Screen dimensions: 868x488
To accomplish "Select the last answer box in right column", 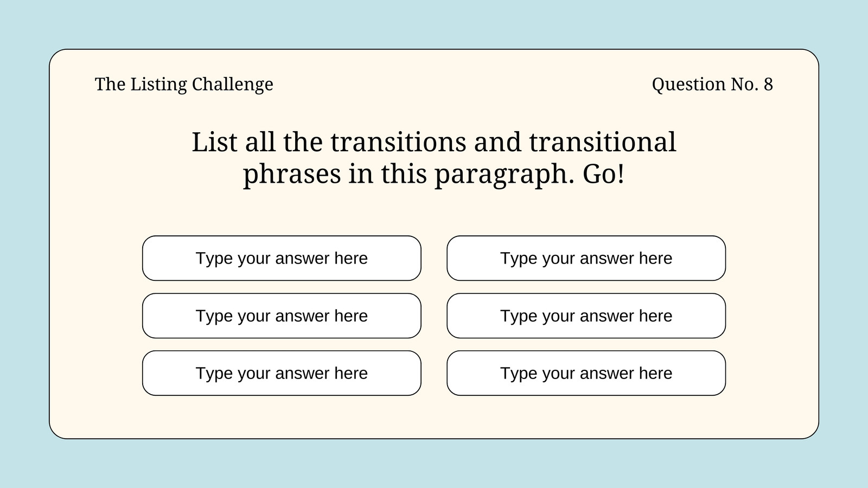I will coord(586,373).
